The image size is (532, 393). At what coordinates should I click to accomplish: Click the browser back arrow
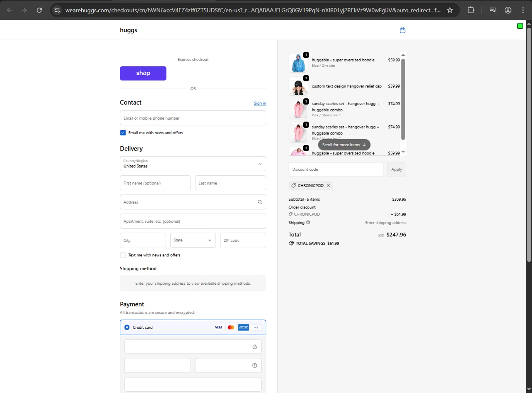(10, 10)
